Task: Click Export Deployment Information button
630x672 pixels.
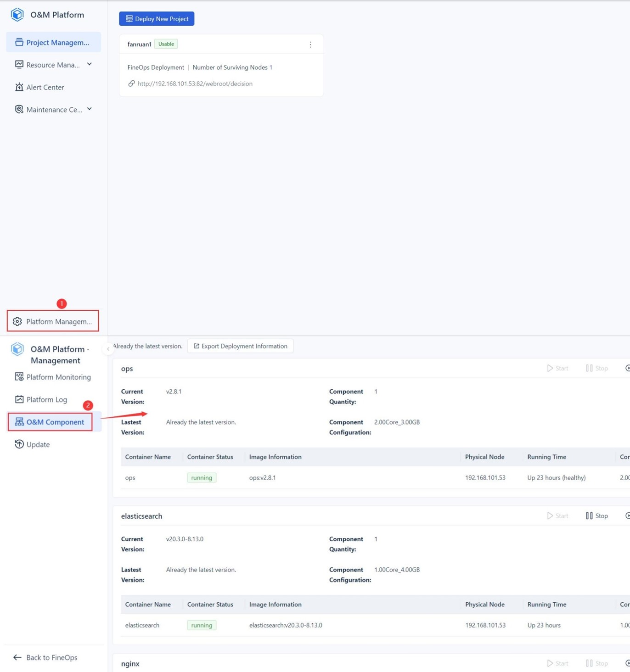Action: (x=241, y=346)
